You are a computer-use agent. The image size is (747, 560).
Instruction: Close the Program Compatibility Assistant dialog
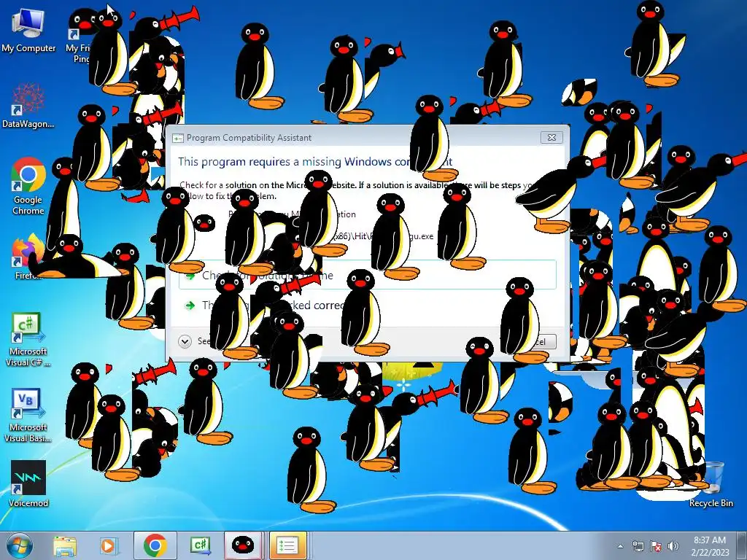[x=551, y=137]
